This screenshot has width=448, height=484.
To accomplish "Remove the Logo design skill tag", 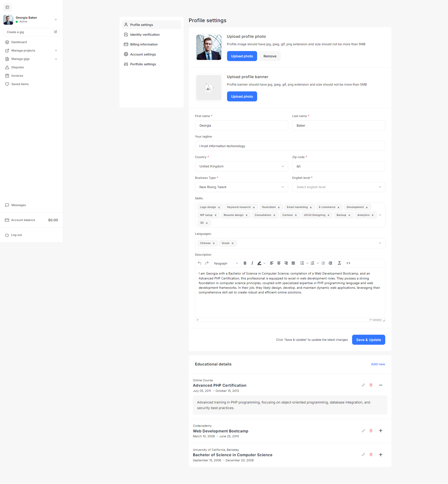I will point(219,207).
